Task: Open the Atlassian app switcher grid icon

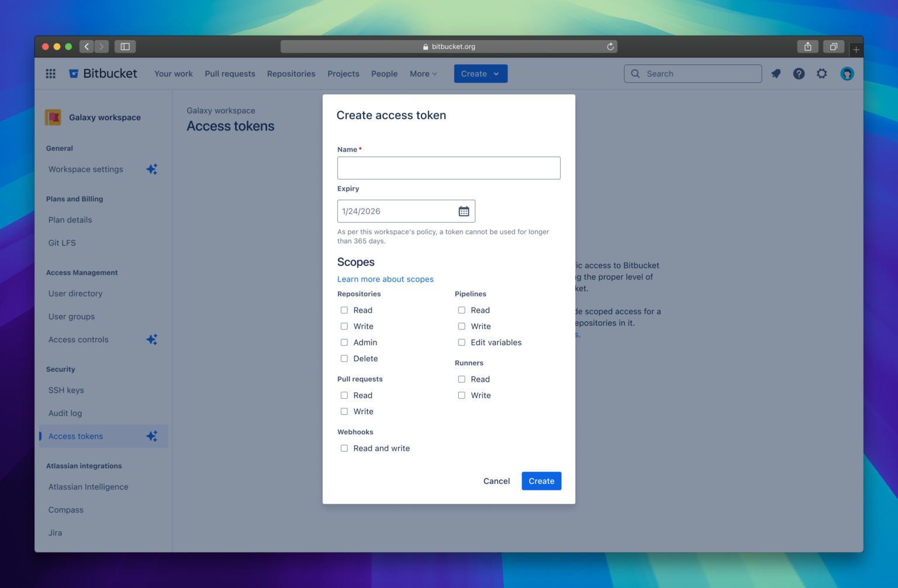Action: 50,73
